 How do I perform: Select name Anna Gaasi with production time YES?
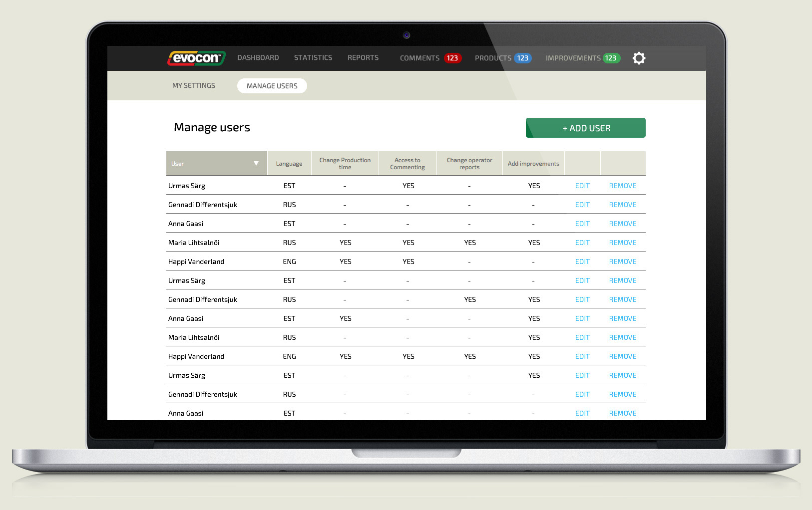(x=186, y=318)
